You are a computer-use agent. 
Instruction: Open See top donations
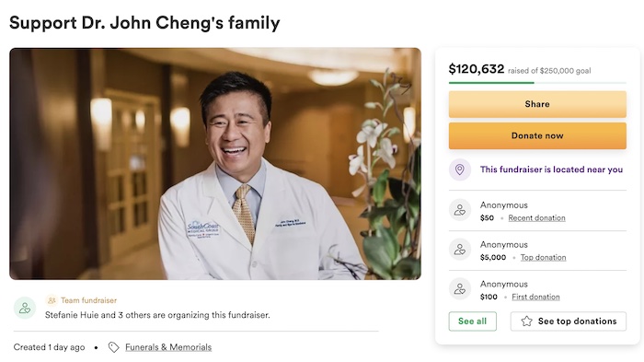pos(569,321)
